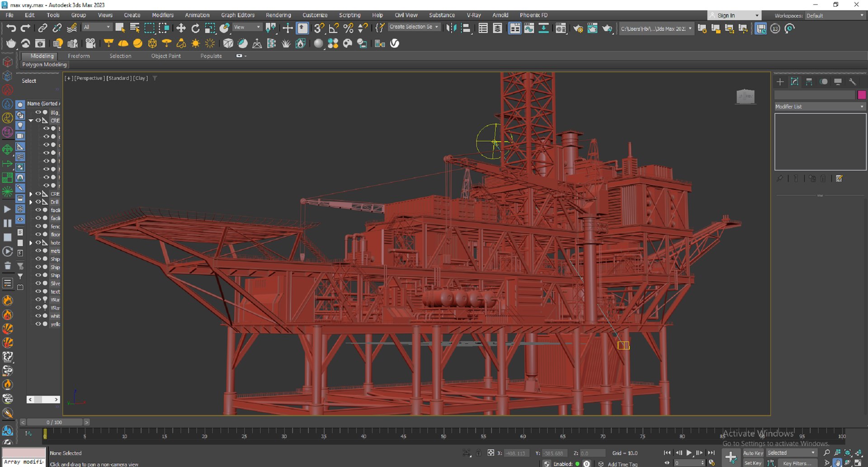Open the Modifiers menu
Screen dimensions: 868x467
point(163,15)
